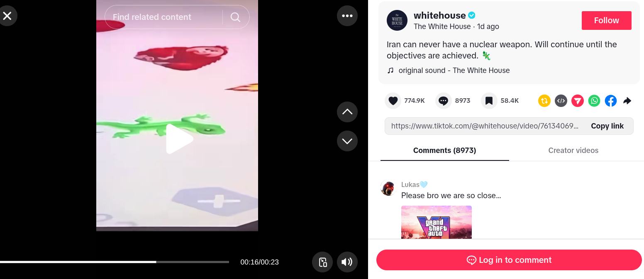Like the video with the heart icon
The height and width of the screenshot is (279, 644).
point(393,101)
